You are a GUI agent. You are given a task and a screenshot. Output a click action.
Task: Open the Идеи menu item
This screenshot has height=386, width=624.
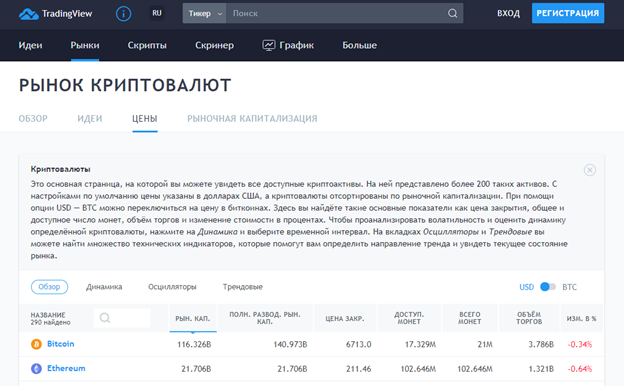point(30,45)
